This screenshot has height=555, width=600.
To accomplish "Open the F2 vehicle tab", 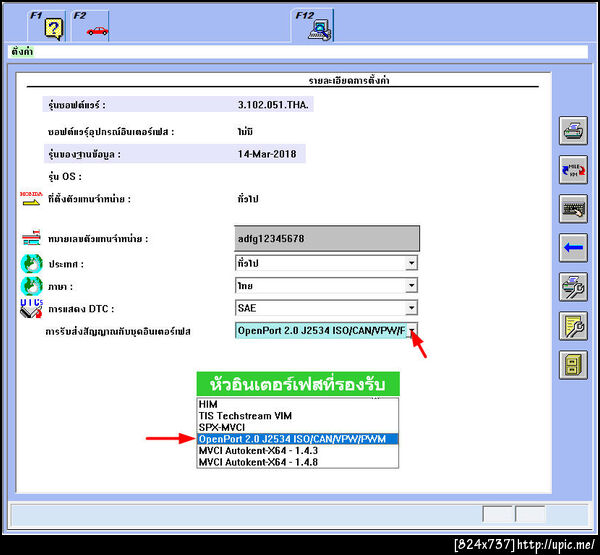I will pos(91,26).
